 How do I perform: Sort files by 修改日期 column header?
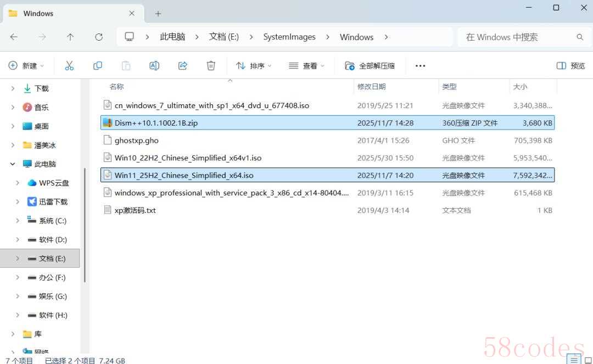[372, 87]
